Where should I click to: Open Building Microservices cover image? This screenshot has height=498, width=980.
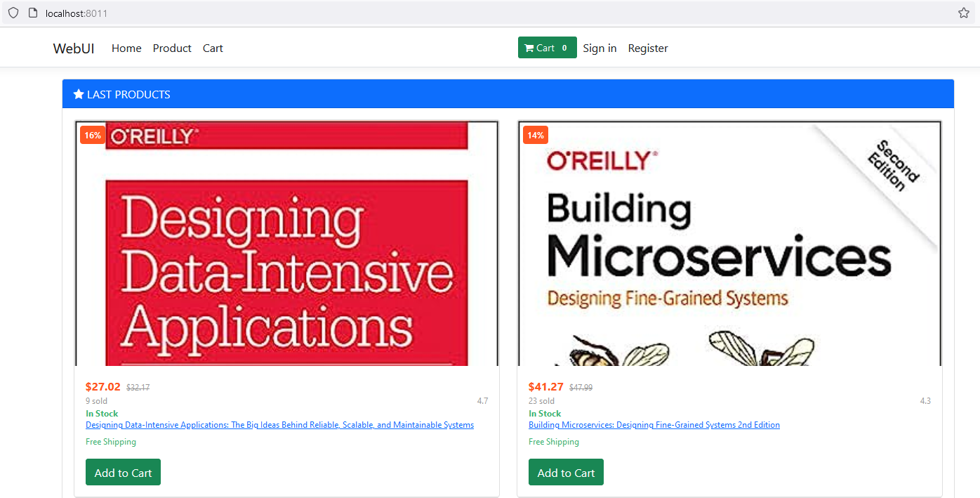pos(729,243)
